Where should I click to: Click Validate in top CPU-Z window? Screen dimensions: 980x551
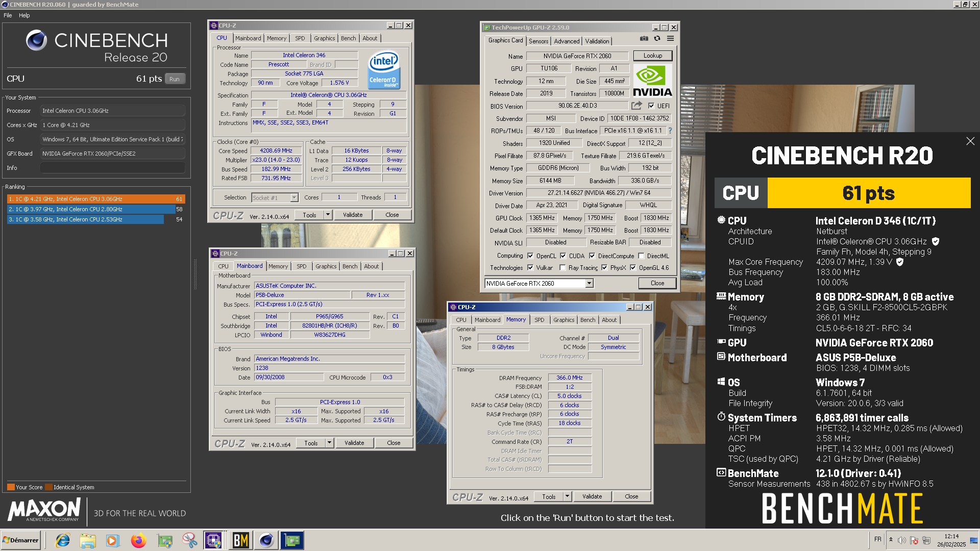[353, 215]
